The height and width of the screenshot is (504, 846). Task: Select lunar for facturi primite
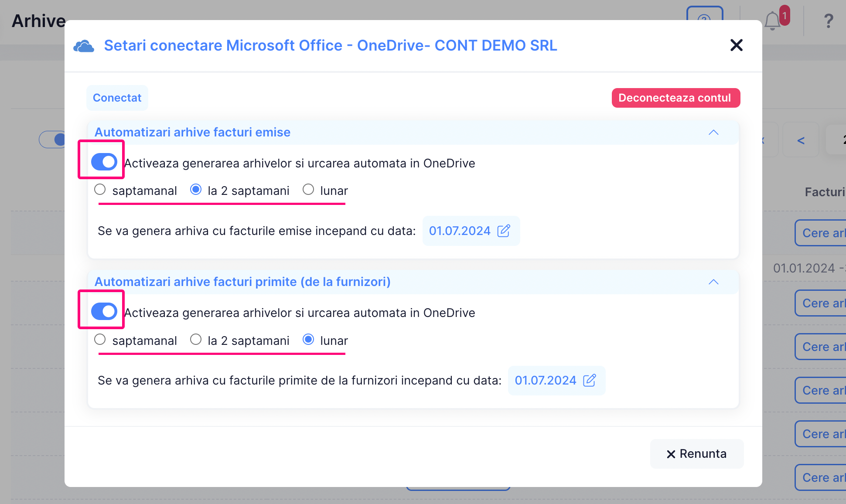click(x=308, y=339)
